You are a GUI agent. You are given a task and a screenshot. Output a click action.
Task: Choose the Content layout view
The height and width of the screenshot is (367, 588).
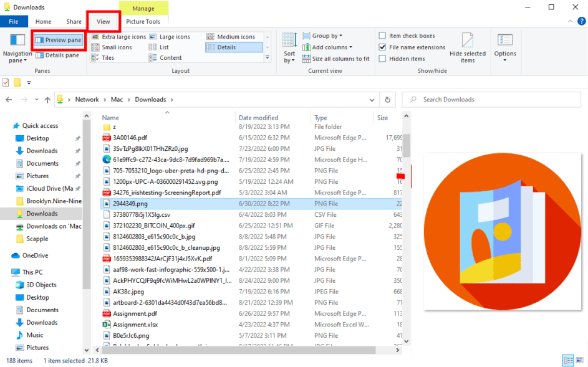165,58
